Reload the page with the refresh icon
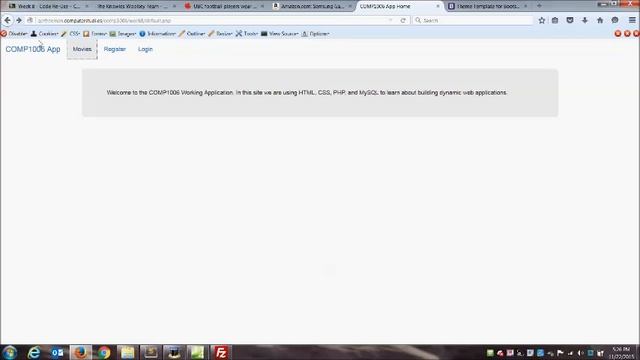This screenshot has width=640, height=360. pos(403,20)
